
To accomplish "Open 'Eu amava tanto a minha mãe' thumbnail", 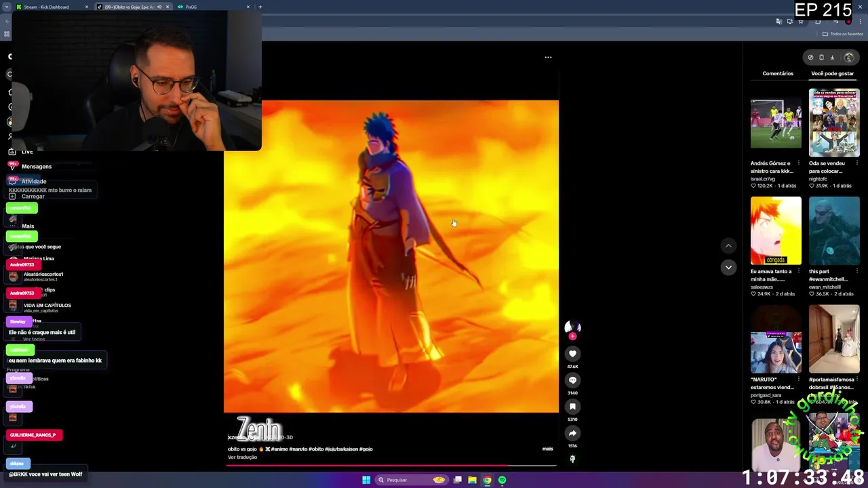I will (x=776, y=231).
